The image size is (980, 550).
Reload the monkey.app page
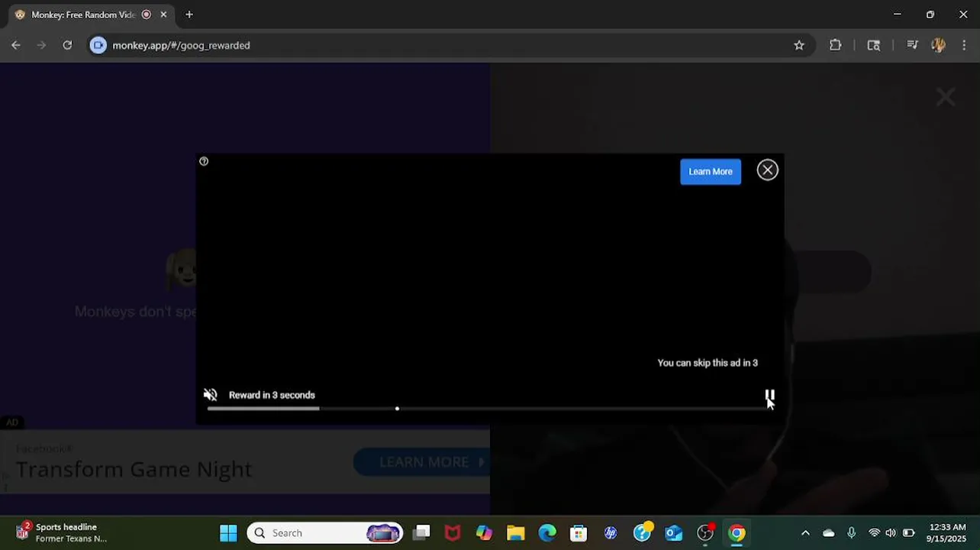tap(67, 45)
